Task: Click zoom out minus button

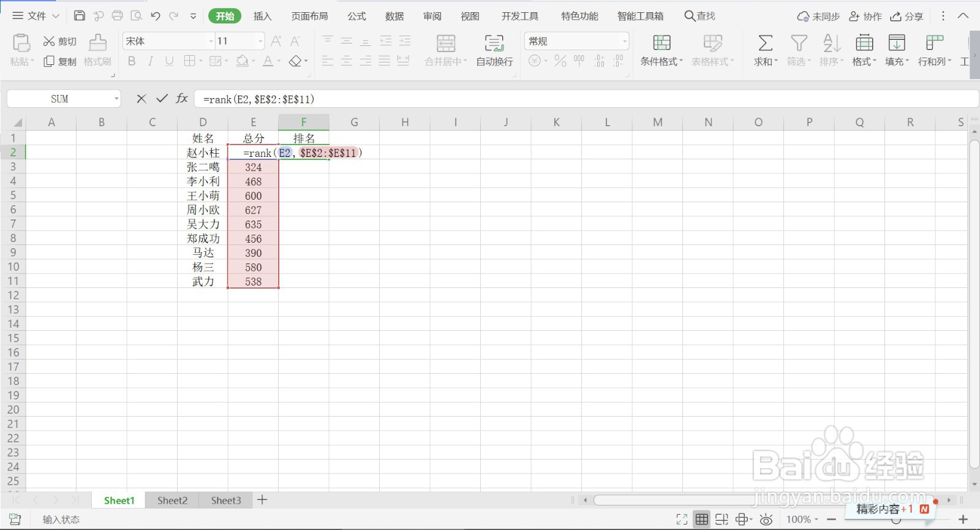Action: tap(831, 520)
